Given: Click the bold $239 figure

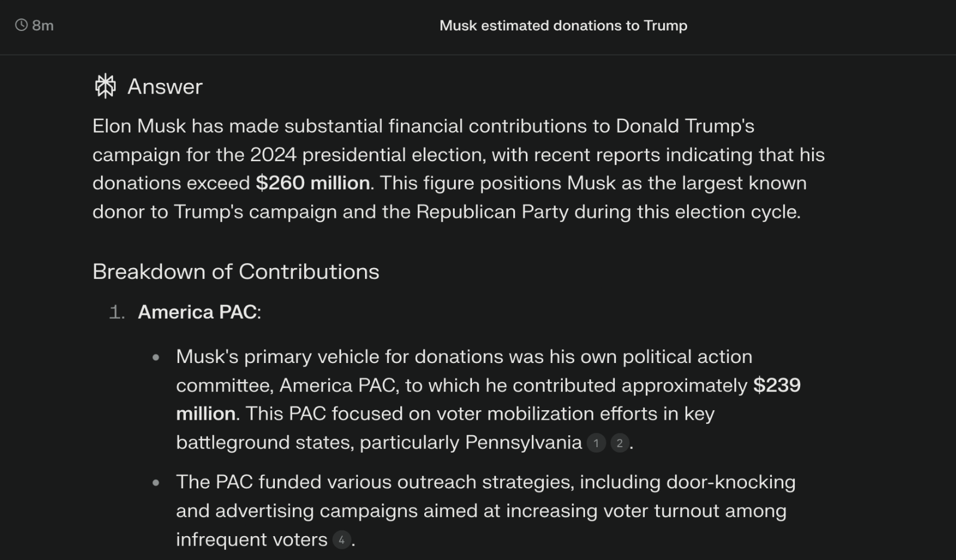Looking at the screenshot, I should (x=777, y=385).
